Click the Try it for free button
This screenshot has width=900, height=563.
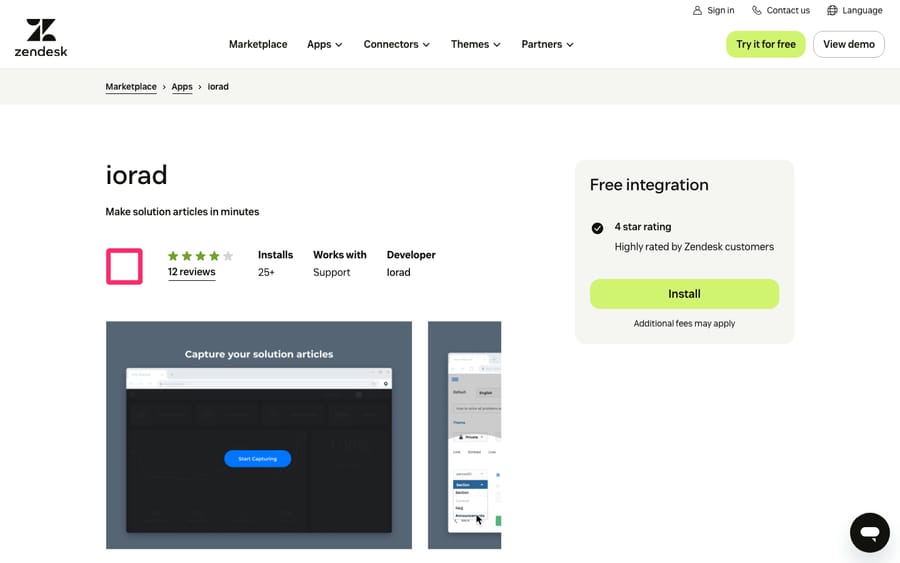pos(766,44)
